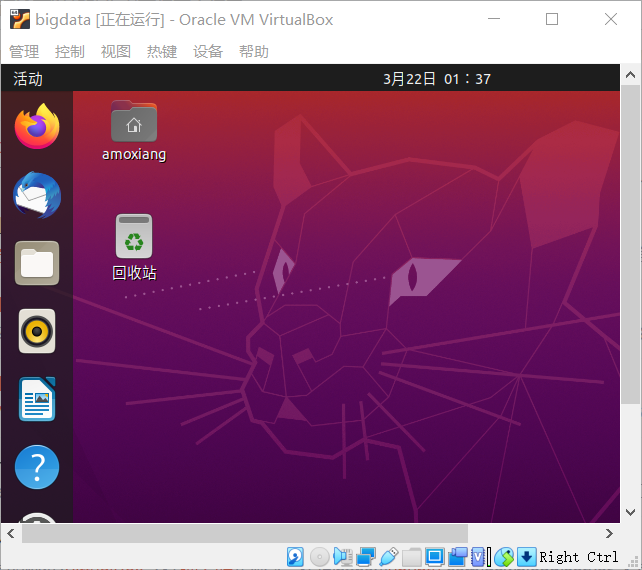Open the 帮助 menu
Viewport: 642px width, 570px height.
coord(254,52)
